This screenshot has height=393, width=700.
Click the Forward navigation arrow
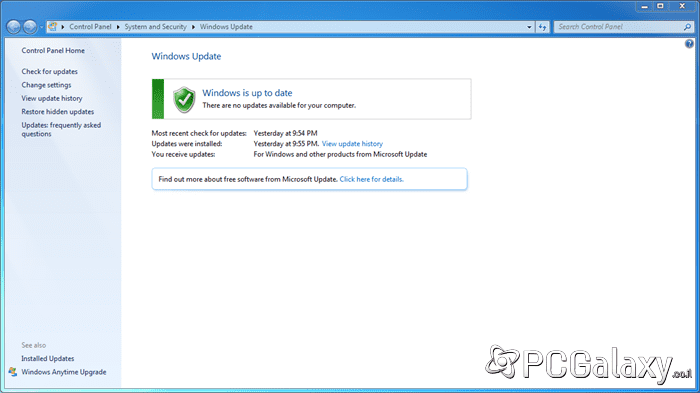(30, 27)
